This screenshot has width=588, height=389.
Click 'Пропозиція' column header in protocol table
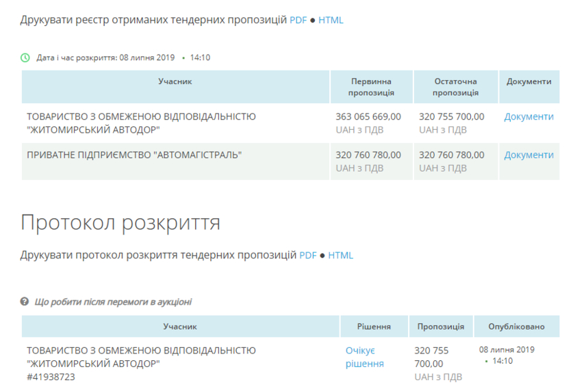[441, 327]
